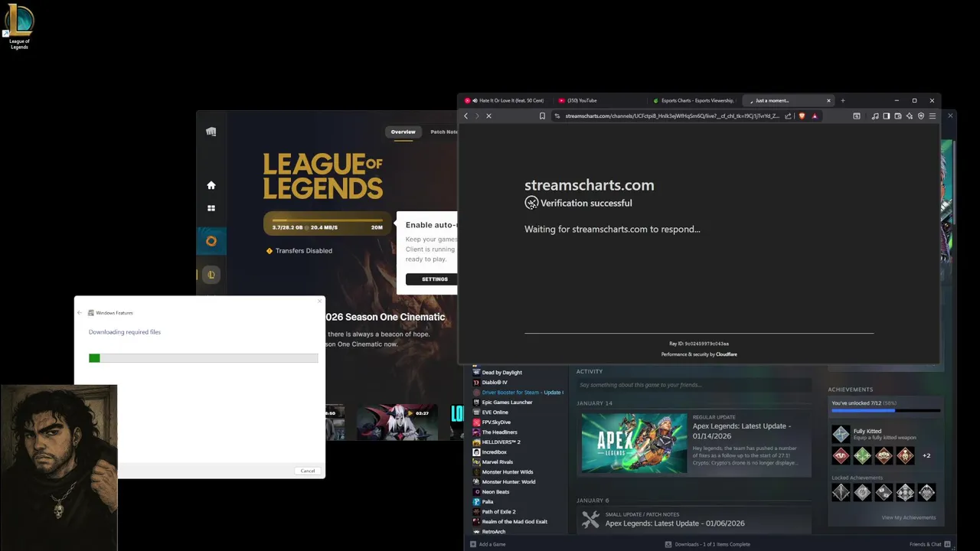
Task: Click the downloads icon in Steam footer
Action: point(668,544)
